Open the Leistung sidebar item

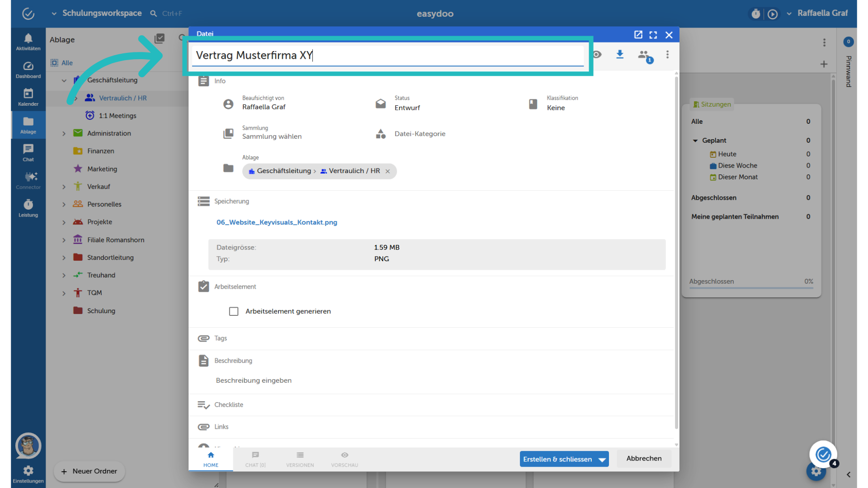click(x=28, y=209)
